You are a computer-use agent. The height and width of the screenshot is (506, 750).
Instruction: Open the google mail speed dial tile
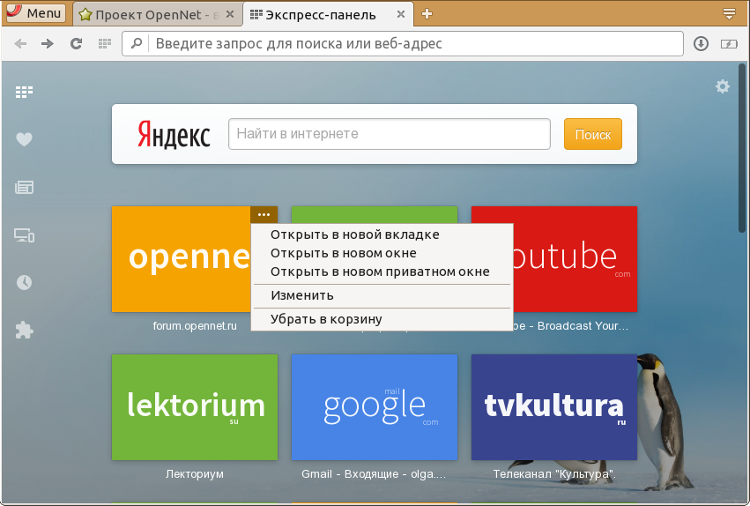[x=374, y=407]
